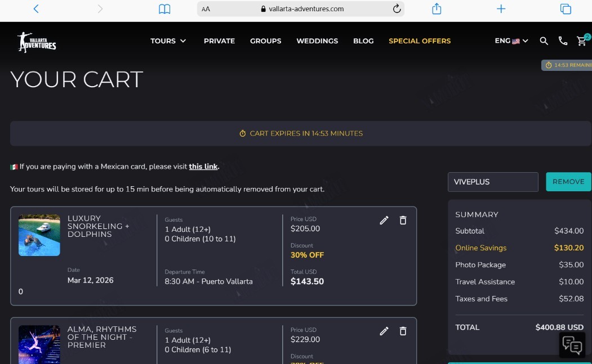Click the VIVEPLUS promo code field
The width and height of the screenshot is (592, 364).
coord(493,182)
